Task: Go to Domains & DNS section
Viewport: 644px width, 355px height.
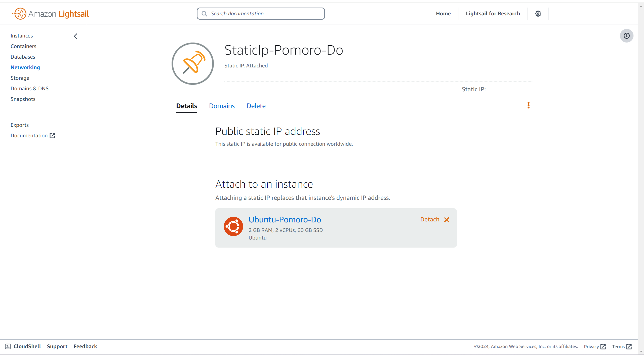Action: tap(29, 89)
